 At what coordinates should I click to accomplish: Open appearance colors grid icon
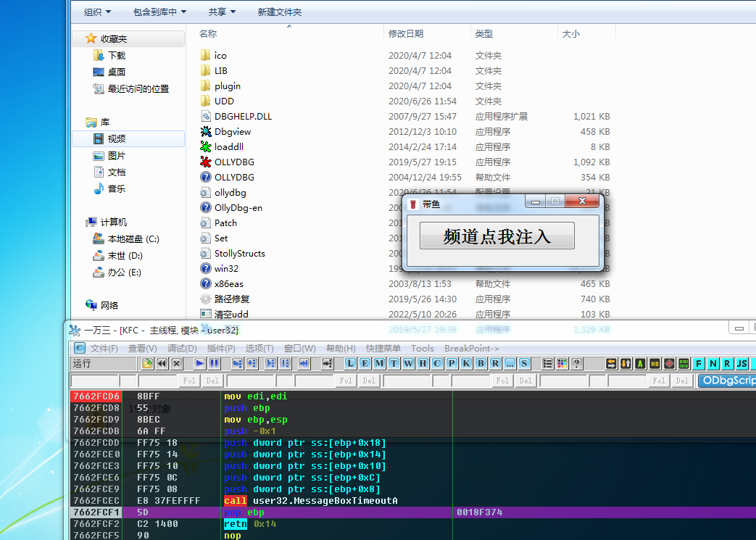click(x=562, y=363)
